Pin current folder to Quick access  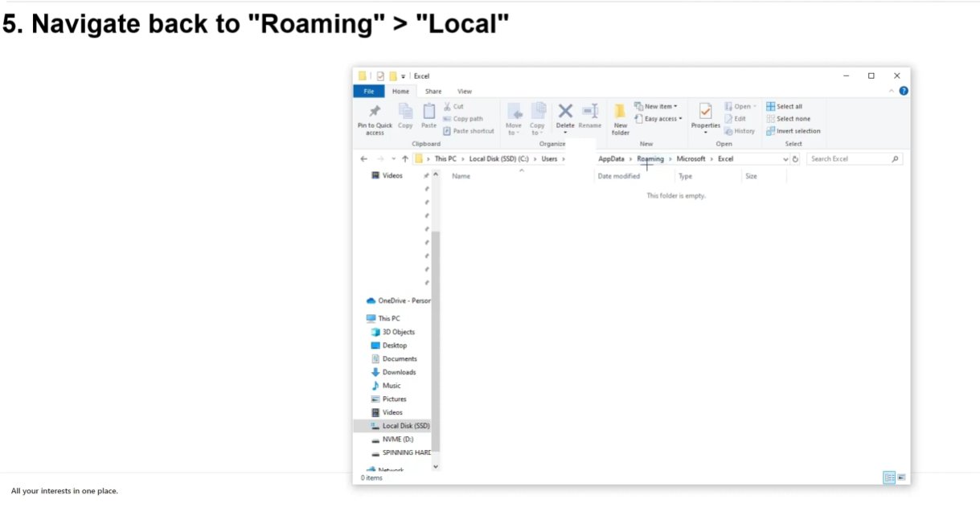coord(374,118)
